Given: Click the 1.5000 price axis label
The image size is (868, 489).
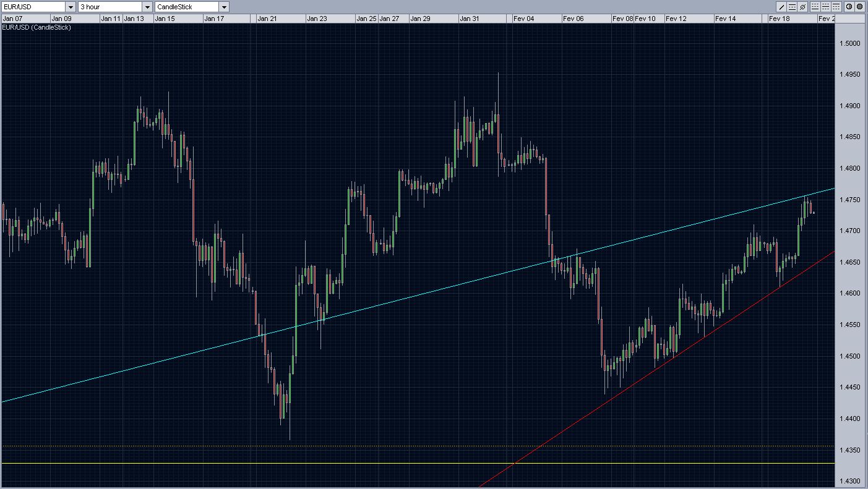Looking at the screenshot, I should tap(849, 44).
